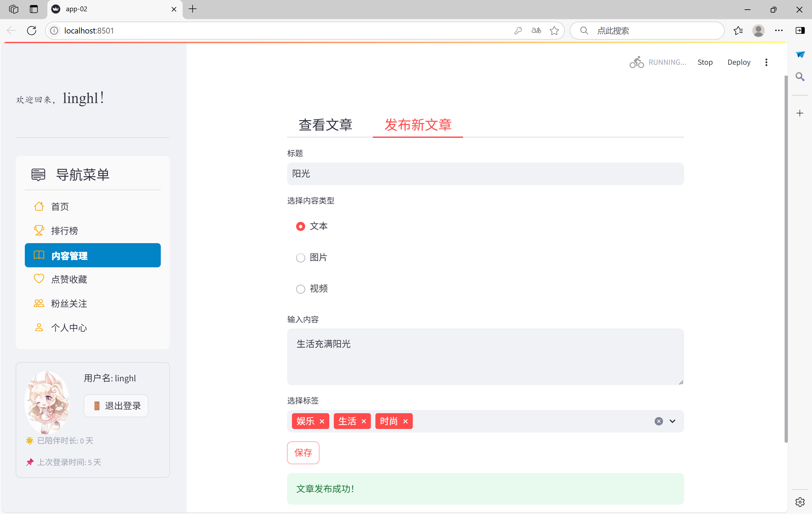Open 个人中心 in the navigation menu
Screen dimensions: 812x514
pos(69,328)
